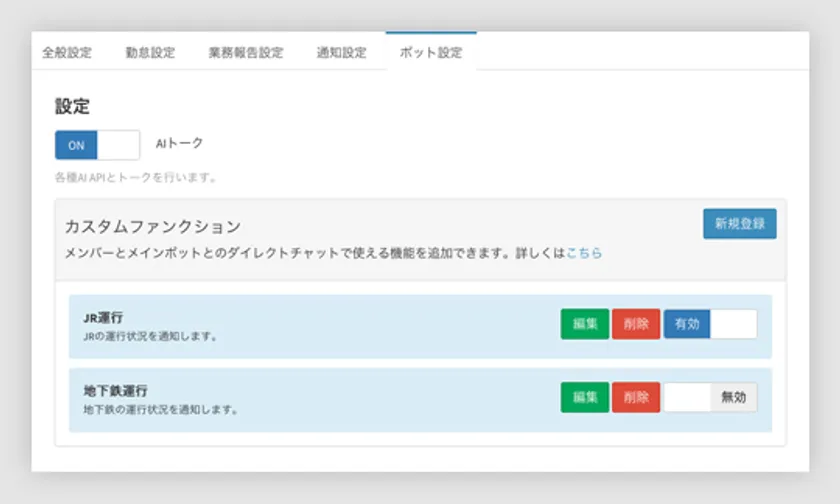Click the active ボット設定 tab
The image size is (840, 504).
click(x=430, y=53)
